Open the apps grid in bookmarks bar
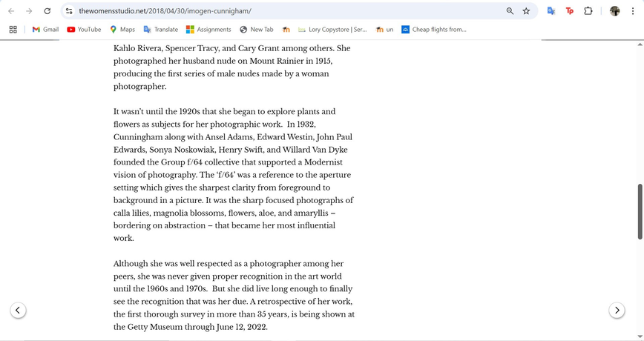Viewport: 644px width, 341px height. coord(13,30)
